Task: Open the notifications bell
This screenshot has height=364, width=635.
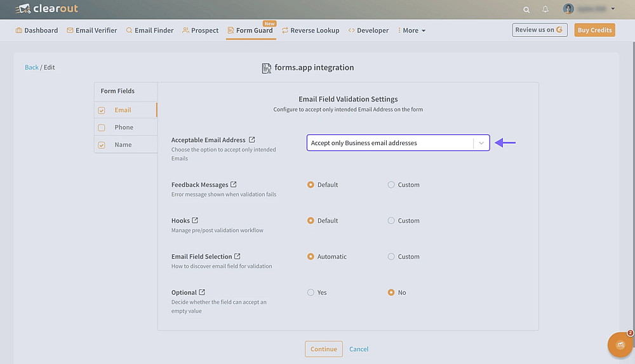Action: pyautogui.click(x=545, y=10)
